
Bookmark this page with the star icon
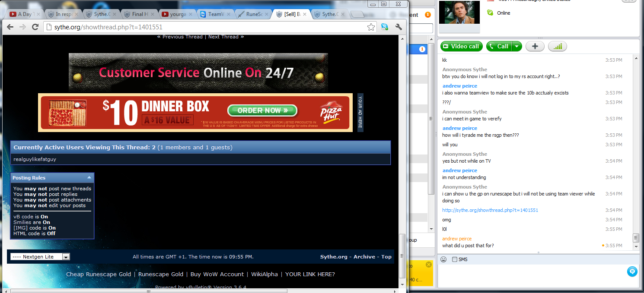(371, 27)
